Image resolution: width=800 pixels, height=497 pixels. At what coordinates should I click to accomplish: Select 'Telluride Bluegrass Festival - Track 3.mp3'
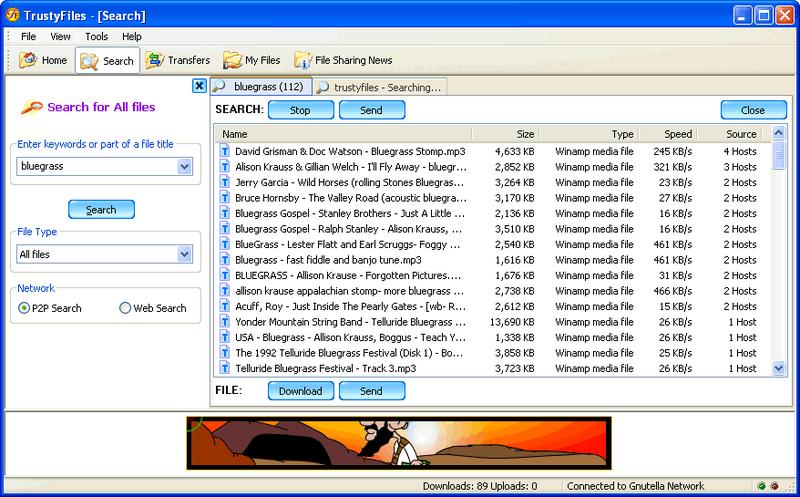325,368
